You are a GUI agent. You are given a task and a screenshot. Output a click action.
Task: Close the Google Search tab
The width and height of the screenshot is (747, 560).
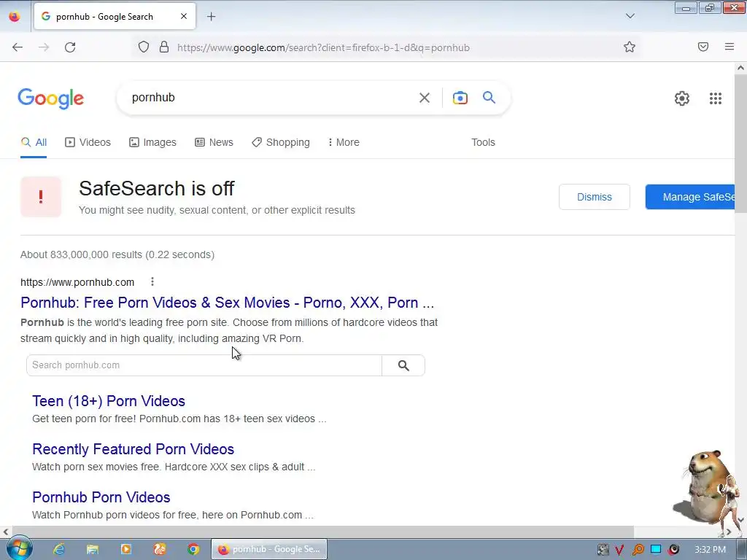tap(183, 16)
